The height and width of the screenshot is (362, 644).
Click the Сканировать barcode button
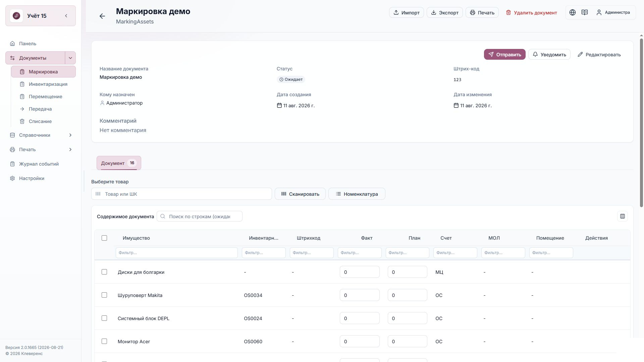300,194
